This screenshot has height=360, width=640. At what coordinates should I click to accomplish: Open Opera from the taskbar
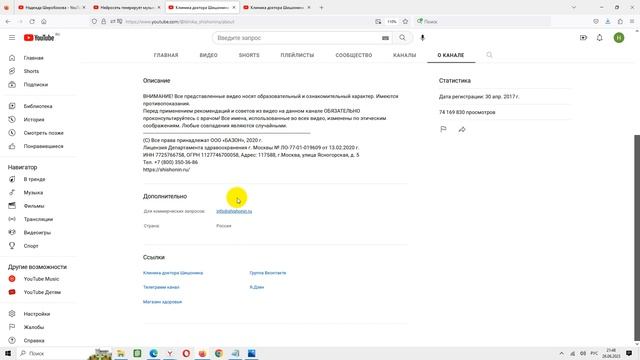pos(186,353)
